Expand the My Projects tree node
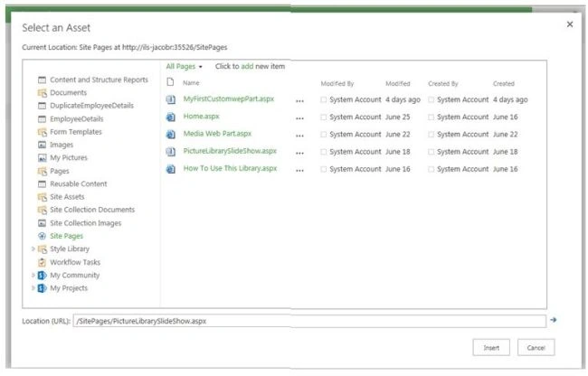This screenshot has height=376, width=588. click(33, 288)
